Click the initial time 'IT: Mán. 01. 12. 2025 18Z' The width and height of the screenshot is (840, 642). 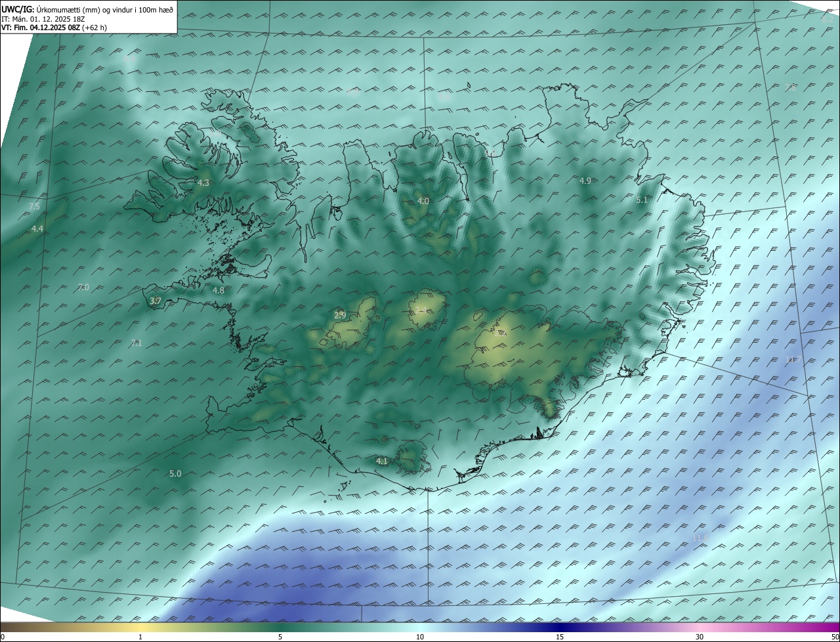coord(43,18)
